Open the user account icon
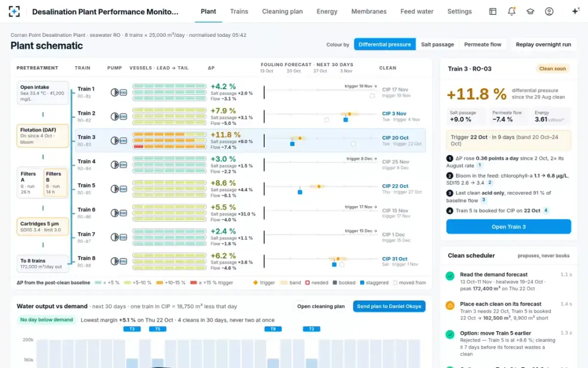This screenshot has width=588, height=368. pos(549,11)
